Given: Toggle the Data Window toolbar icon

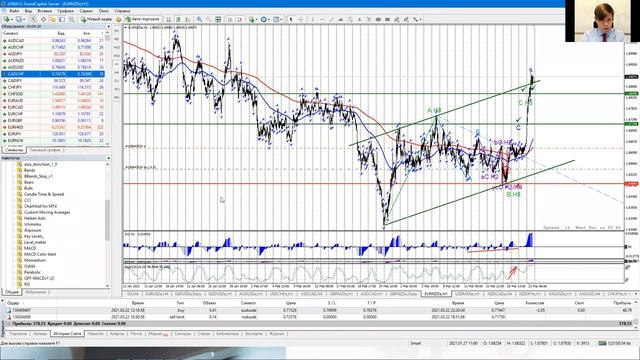Looking at the screenshot, I should point(43,19).
